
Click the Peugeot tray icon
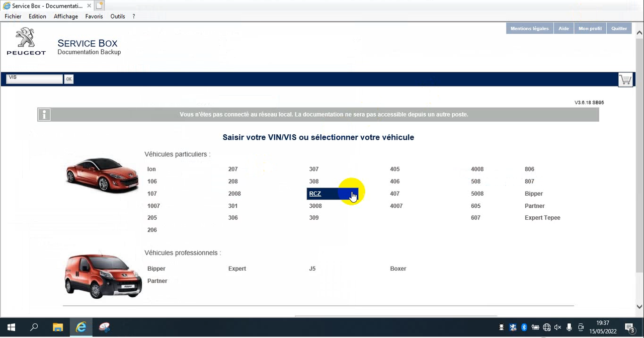[x=513, y=327]
